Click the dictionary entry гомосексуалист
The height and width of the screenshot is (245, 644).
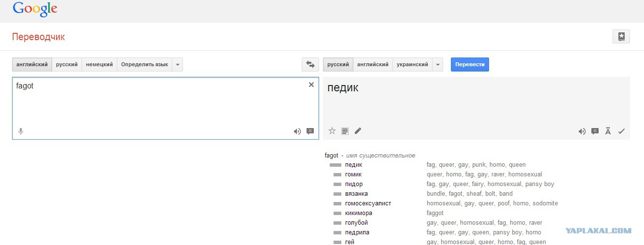[368, 203]
